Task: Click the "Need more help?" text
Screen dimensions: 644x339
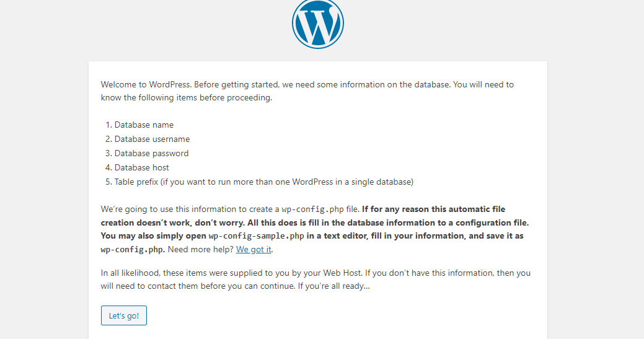Action: pyautogui.click(x=201, y=249)
